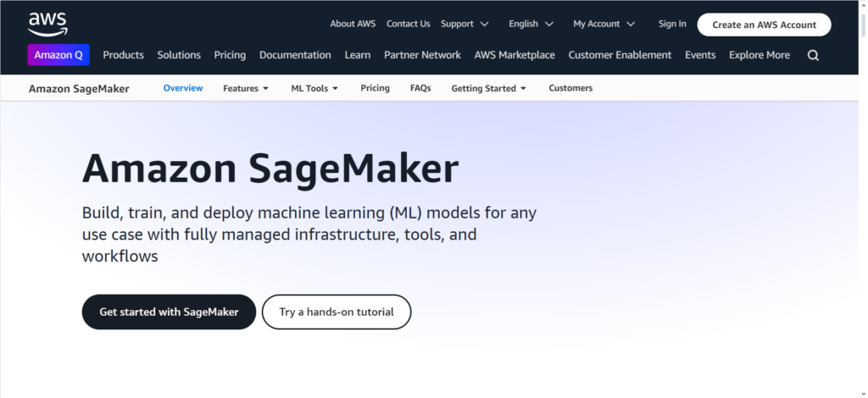
Task: Open the Documentation menu
Action: click(x=295, y=55)
